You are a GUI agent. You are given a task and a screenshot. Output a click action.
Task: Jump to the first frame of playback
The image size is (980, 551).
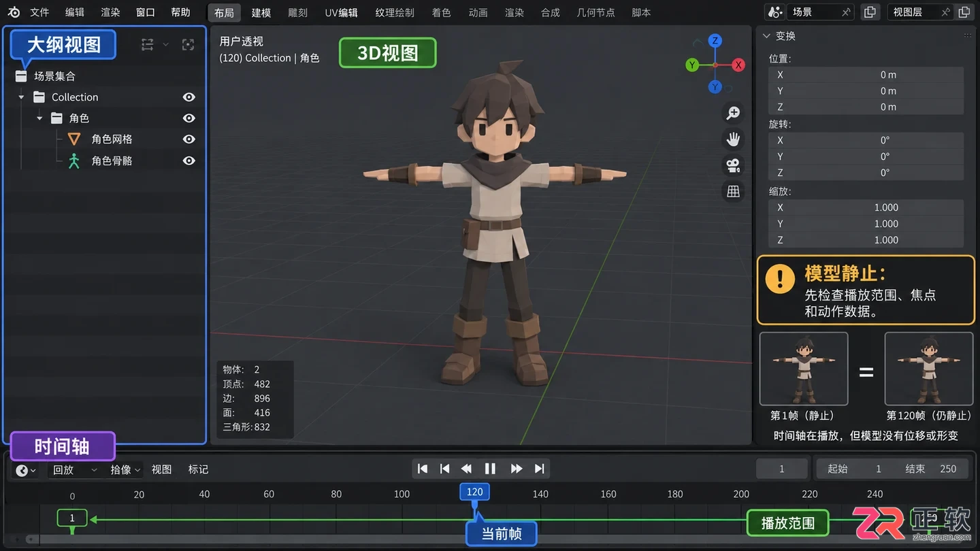point(423,469)
